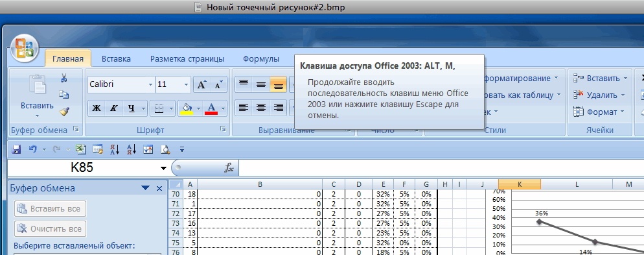Open Шрифт group dialog launcher
The height and width of the screenshot is (255, 644).
pos(223,130)
